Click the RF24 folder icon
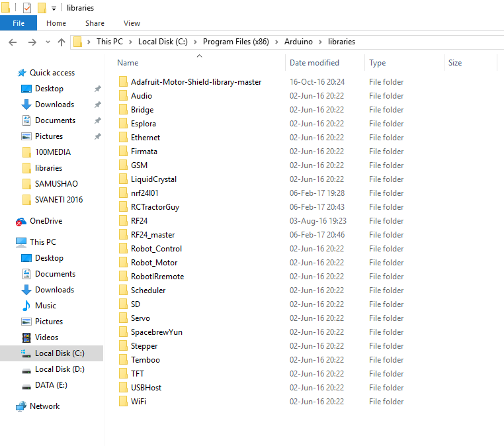 [123, 220]
